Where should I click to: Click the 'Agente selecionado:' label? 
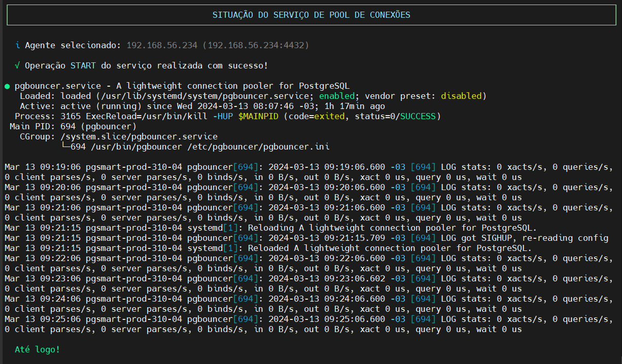[73, 46]
